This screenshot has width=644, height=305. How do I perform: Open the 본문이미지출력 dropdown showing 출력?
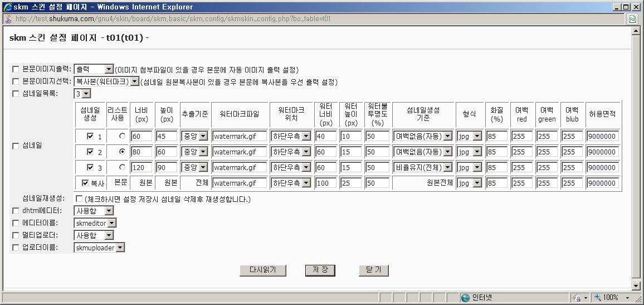94,70
